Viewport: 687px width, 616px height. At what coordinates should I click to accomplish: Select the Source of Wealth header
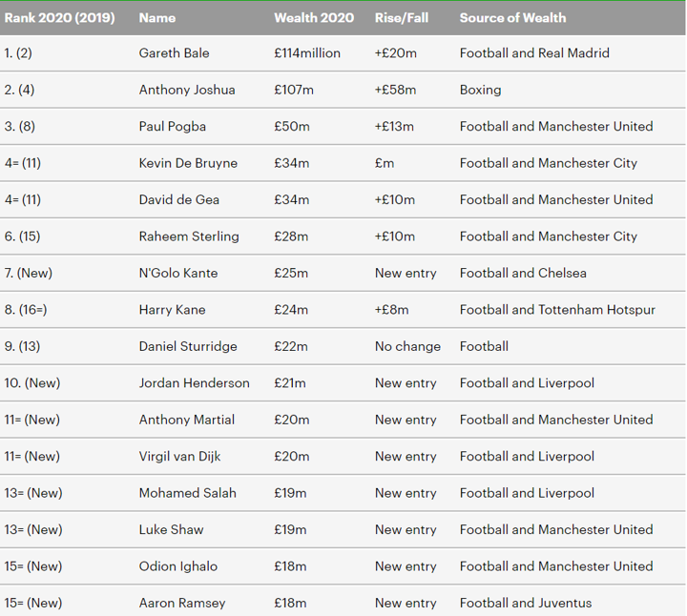tap(512, 18)
